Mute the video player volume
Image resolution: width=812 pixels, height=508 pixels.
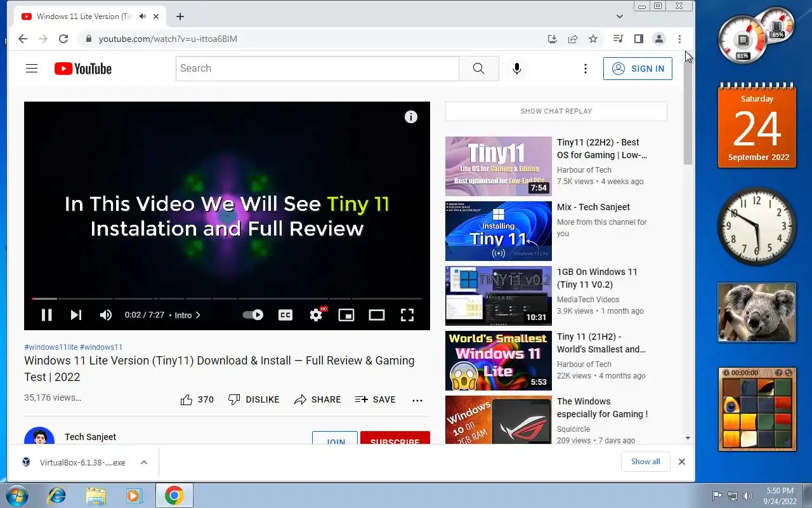[x=106, y=315]
